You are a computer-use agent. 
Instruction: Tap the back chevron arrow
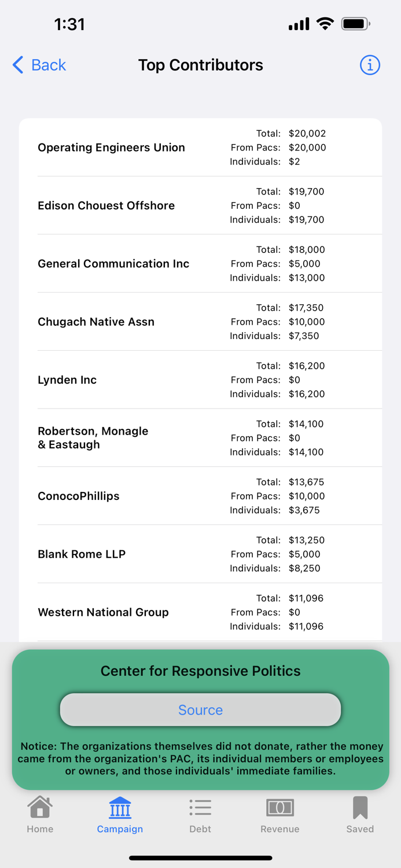point(19,65)
